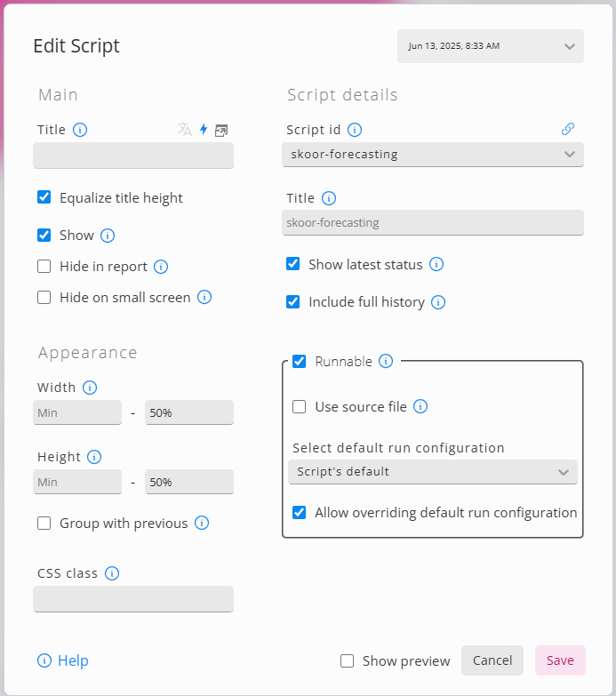The image size is (616, 696).
Task: Click the open-in-window icon beside Title
Action: (x=221, y=130)
